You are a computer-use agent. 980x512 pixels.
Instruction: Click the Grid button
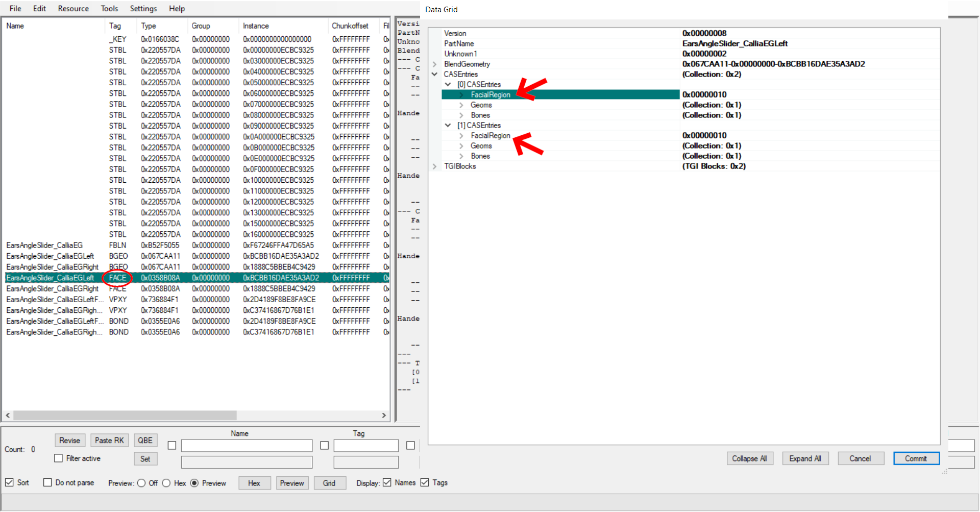pos(329,483)
